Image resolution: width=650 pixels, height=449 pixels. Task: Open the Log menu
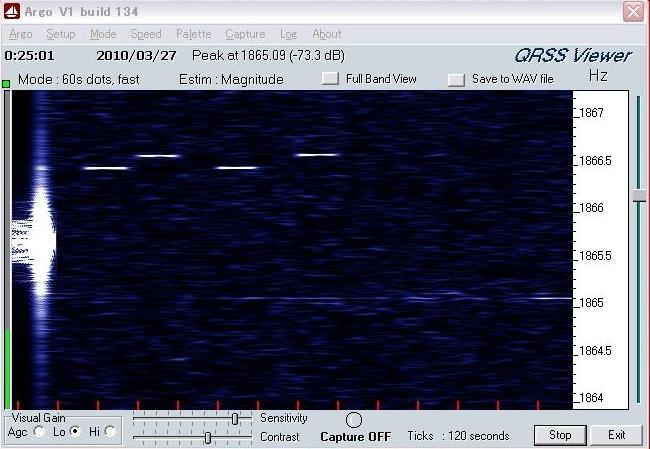point(288,34)
